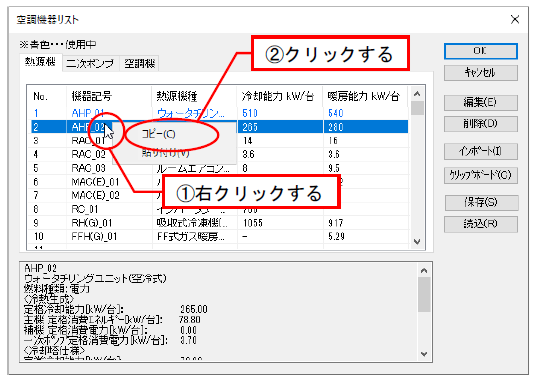Choose コピー(C) from the context menu

pyautogui.click(x=158, y=134)
